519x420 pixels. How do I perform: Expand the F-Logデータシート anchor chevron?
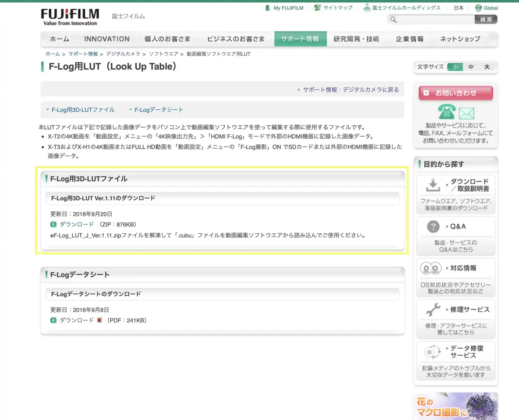pyautogui.click(x=131, y=110)
